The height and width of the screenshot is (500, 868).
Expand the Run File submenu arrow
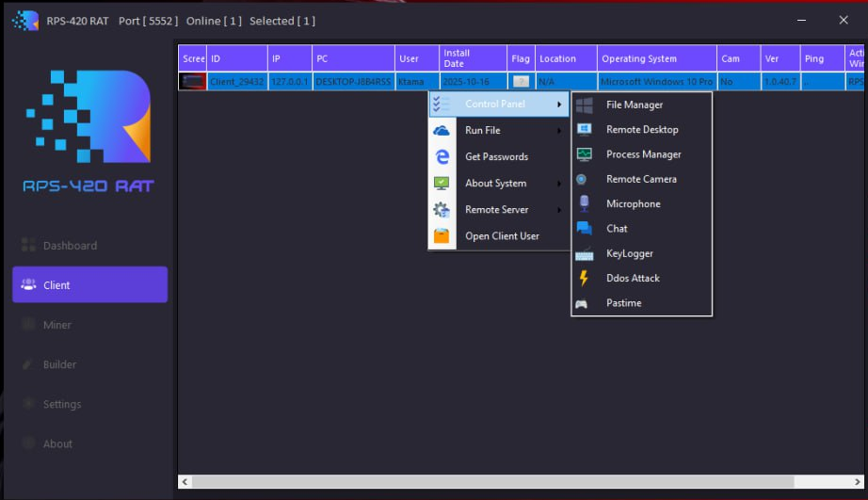(559, 131)
